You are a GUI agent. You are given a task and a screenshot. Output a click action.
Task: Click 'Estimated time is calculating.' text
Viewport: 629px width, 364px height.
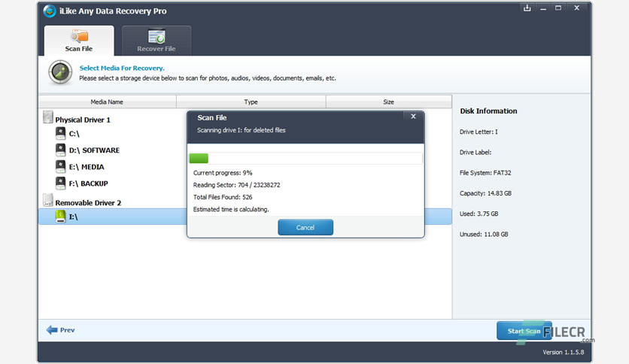pos(231,209)
